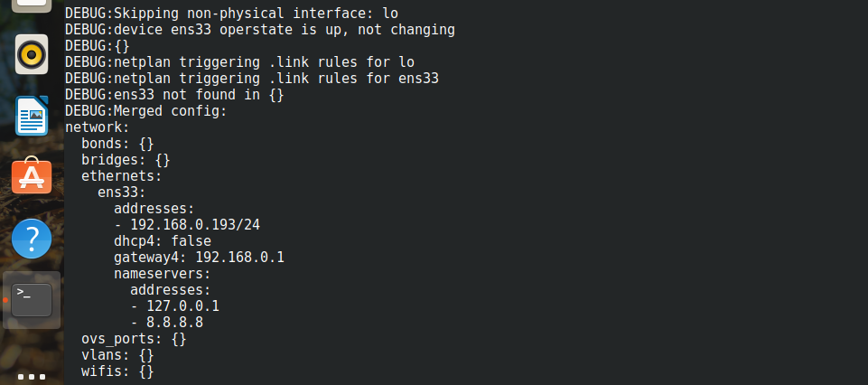This screenshot has height=385, width=868.
Task: Click the "wifis: {}" line
Action: (117, 371)
